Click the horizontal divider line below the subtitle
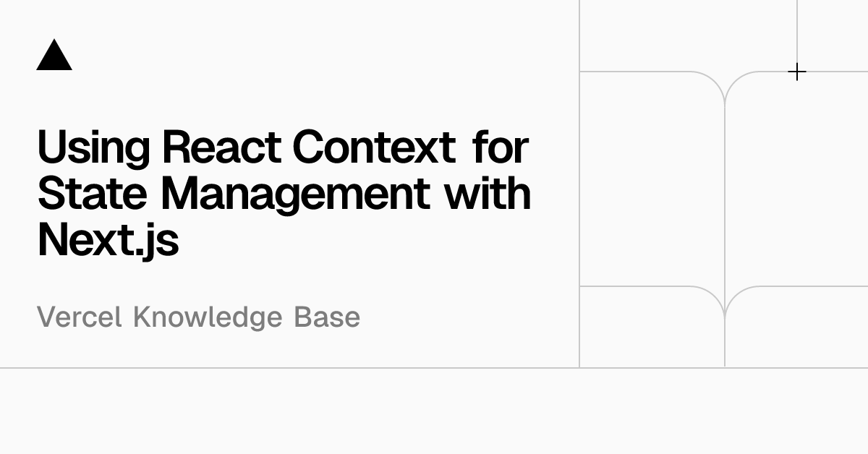Viewport: 868px width, 454px height. pos(289,368)
